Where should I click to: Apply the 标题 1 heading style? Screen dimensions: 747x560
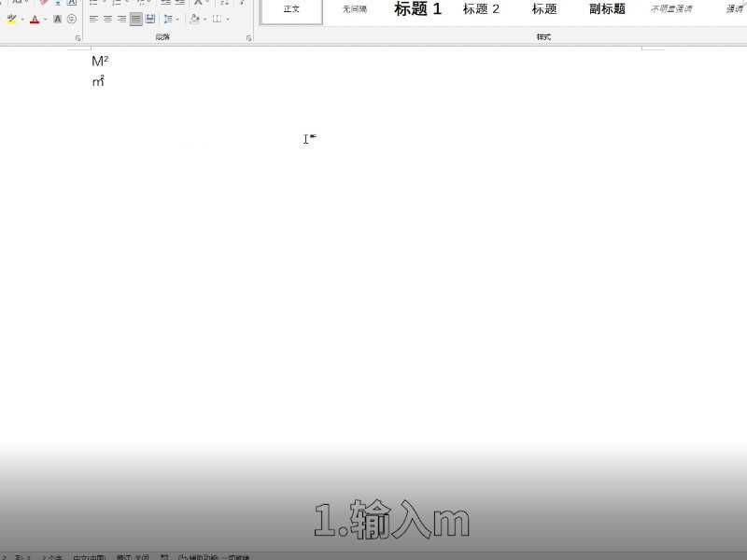[417, 9]
